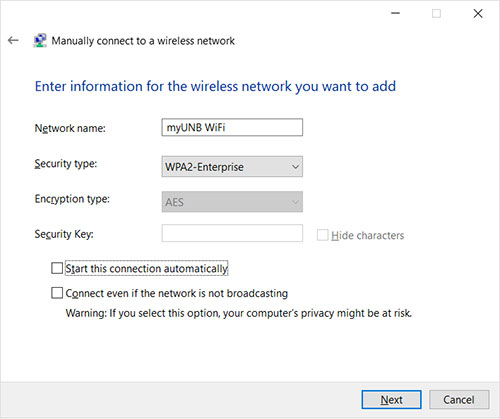Click the Encryption type label
Viewport: 500px width, 419px height.
(72, 199)
